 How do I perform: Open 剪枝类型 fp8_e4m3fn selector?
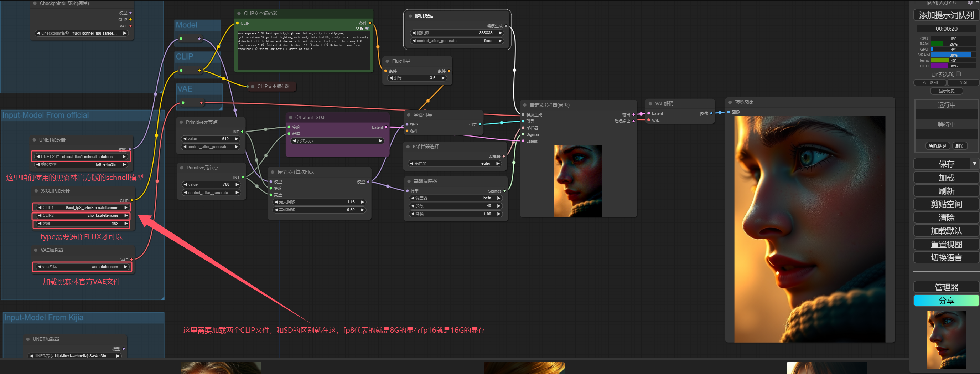point(81,164)
